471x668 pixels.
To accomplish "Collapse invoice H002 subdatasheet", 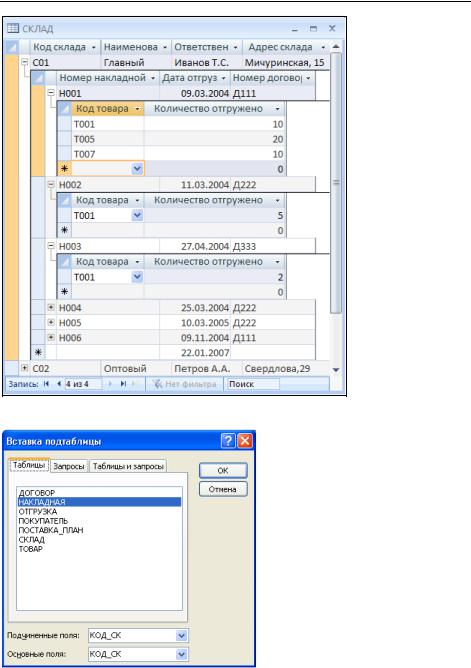I will point(51,184).
